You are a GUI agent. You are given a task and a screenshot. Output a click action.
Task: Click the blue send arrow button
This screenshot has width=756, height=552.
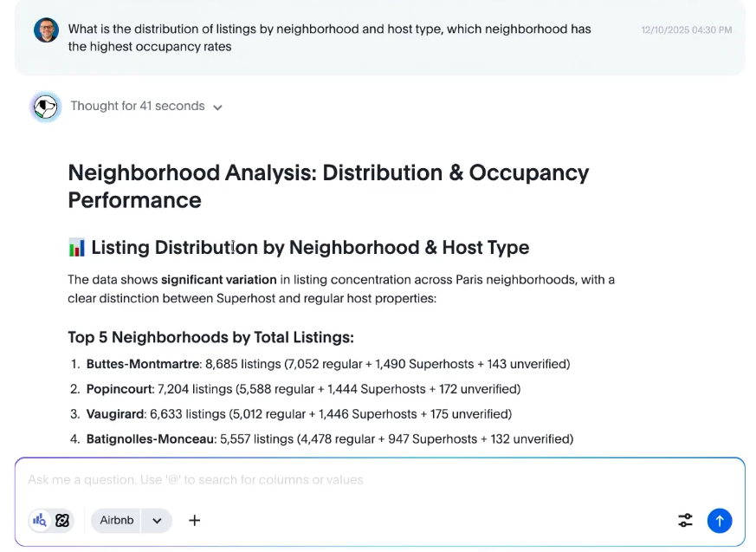click(x=719, y=520)
